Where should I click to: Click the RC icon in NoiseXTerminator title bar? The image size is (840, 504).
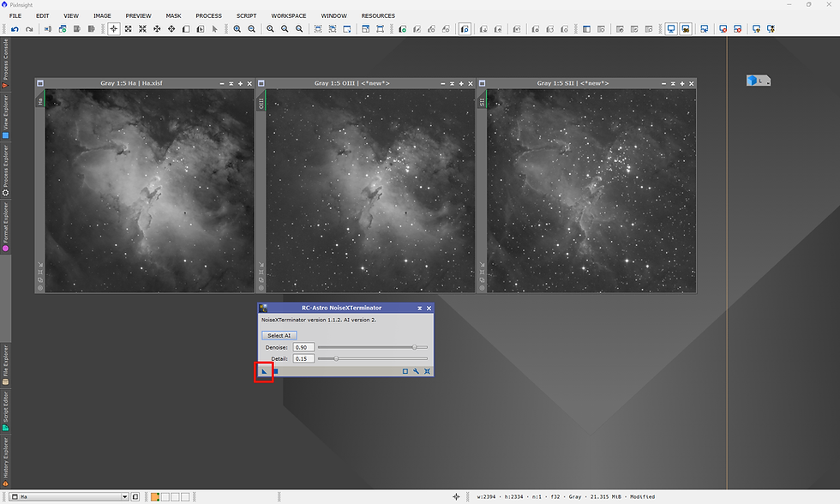click(x=263, y=308)
